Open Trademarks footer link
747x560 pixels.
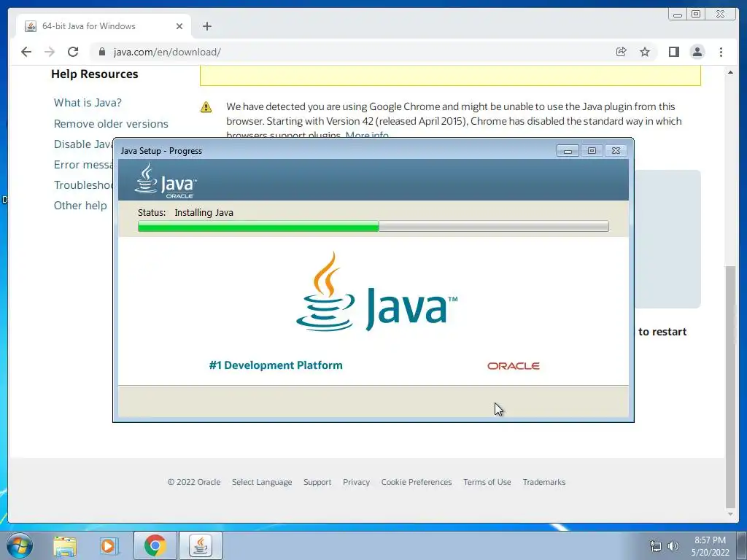[544, 482]
